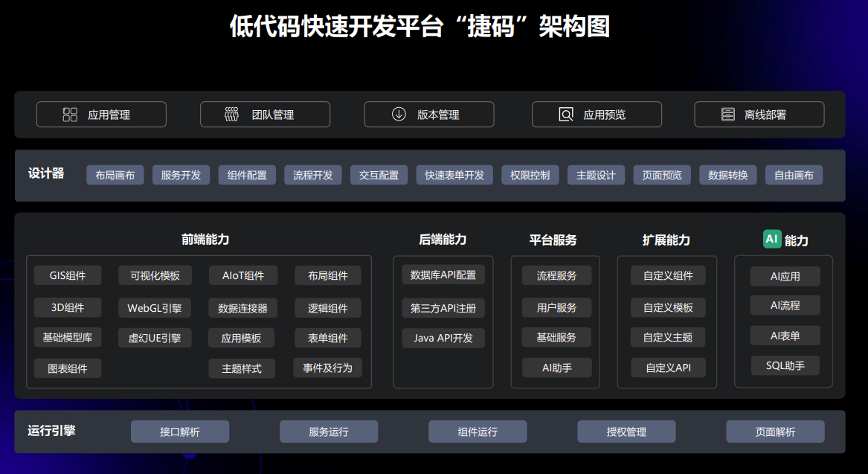Click the 虚幻UE引擎 box
Viewport: 868px width, 474px height.
point(155,338)
